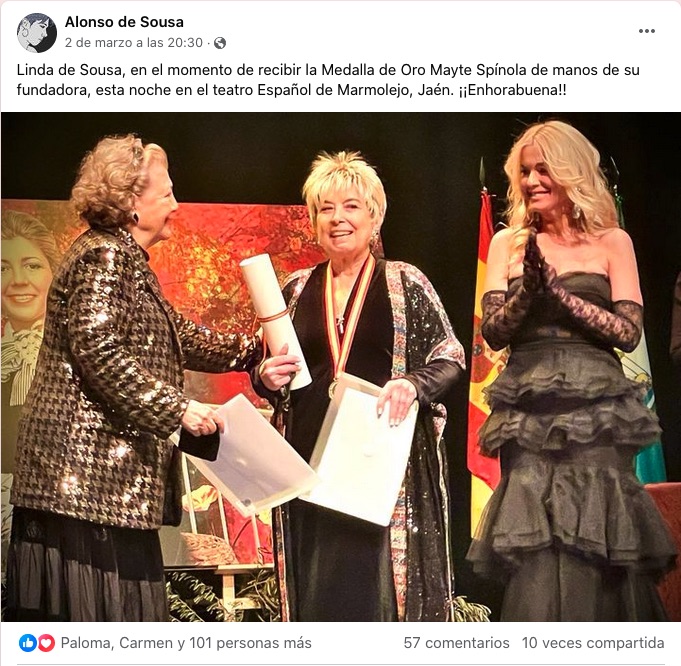
Task: Click the post caption about Linda de Sousa
Action: [328, 80]
